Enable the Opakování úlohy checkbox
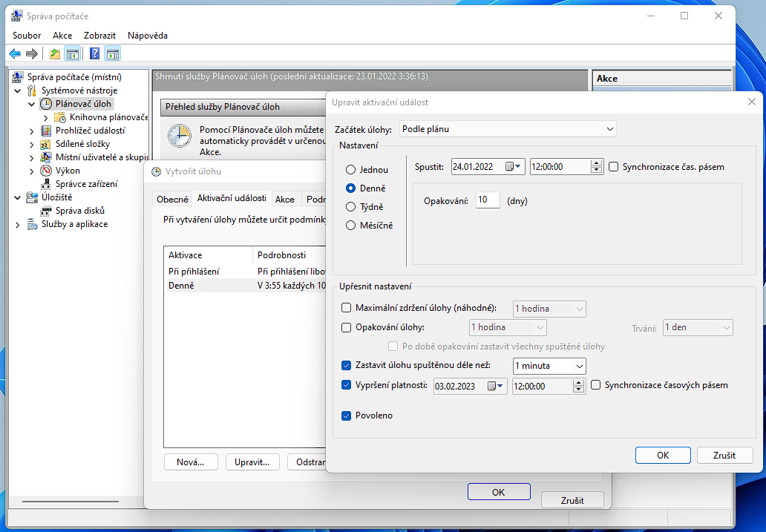 (346, 327)
